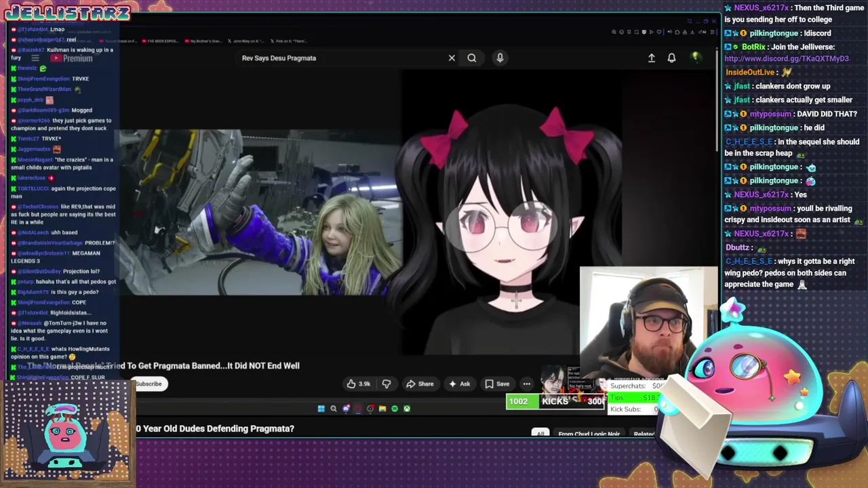
Task: Save the video to a playlist
Action: pyautogui.click(x=496, y=384)
